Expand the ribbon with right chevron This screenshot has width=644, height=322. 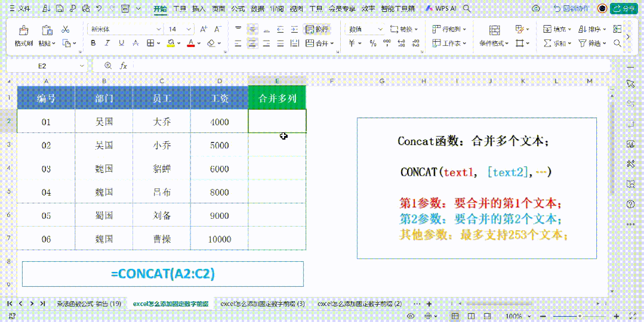coord(627,36)
